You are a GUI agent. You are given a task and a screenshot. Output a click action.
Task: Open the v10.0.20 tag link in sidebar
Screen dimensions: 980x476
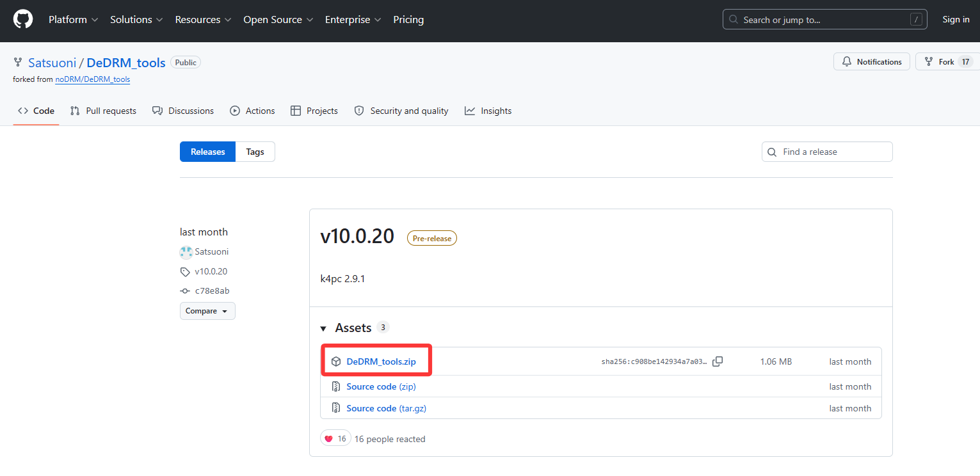tap(211, 272)
